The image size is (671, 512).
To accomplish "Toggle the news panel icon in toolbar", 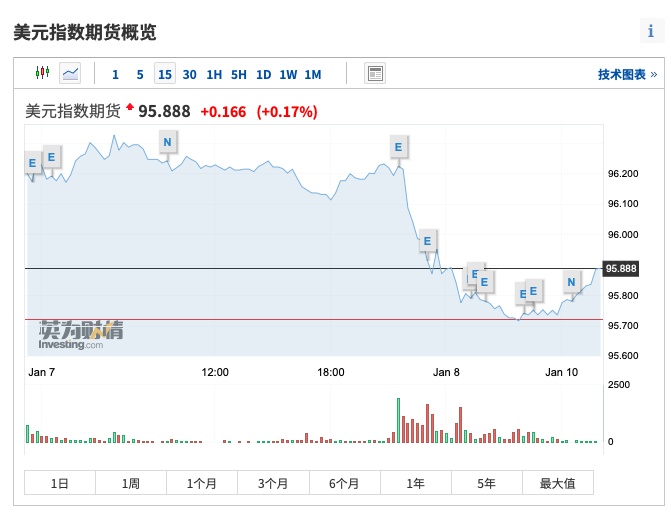I will 375,73.
